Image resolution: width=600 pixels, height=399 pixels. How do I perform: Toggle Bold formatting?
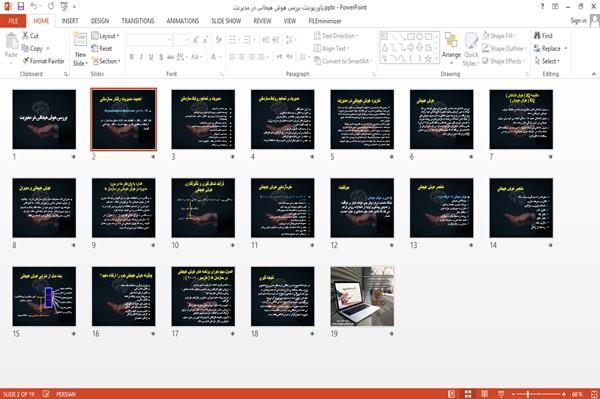[132, 57]
